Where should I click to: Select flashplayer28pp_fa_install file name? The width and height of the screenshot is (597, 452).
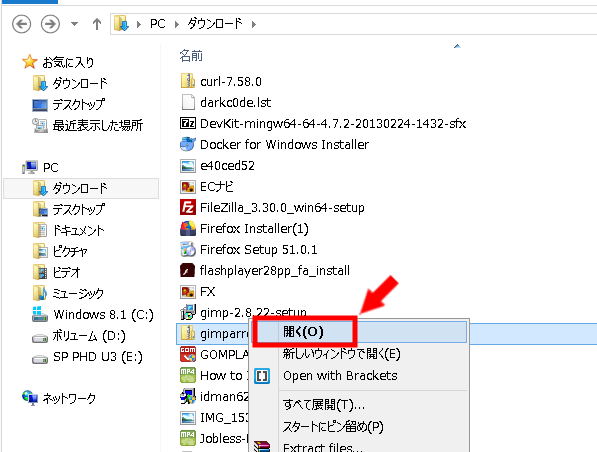point(275,271)
